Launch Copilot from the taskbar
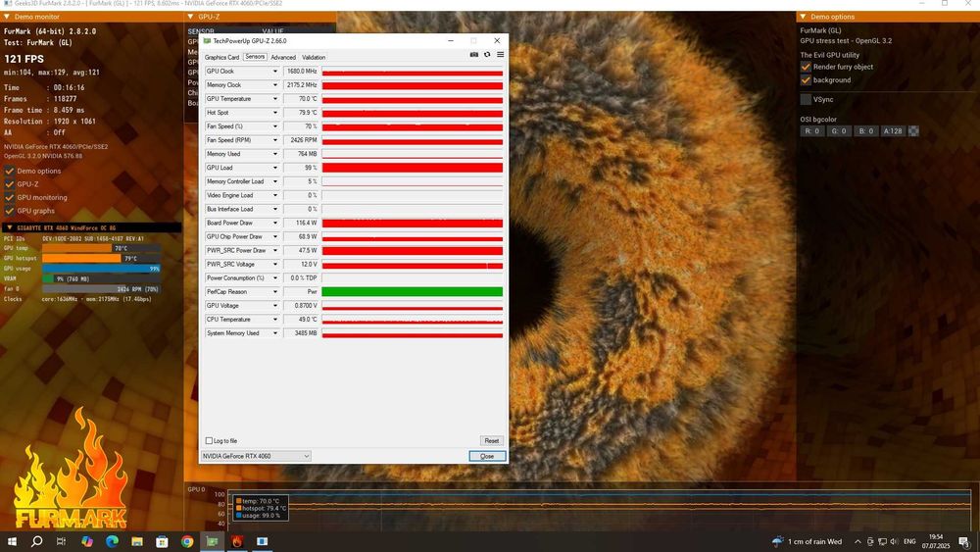The image size is (980, 552). [x=87, y=541]
